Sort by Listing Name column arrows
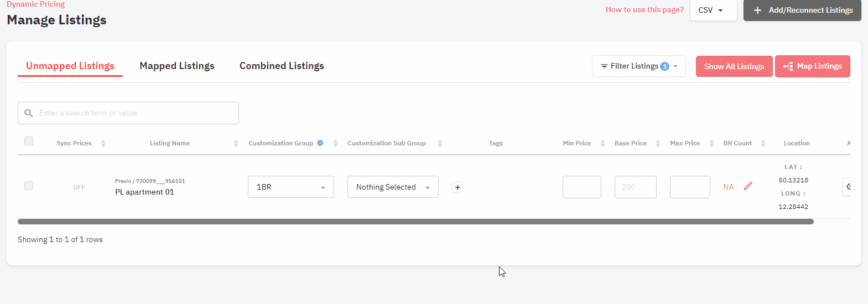The image size is (868, 304). pyautogui.click(x=236, y=143)
